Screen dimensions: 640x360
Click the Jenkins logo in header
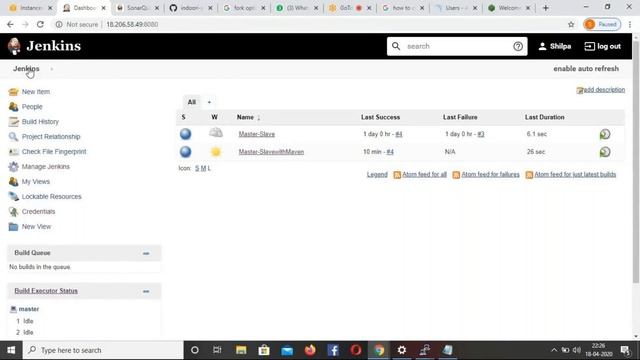tap(44, 46)
